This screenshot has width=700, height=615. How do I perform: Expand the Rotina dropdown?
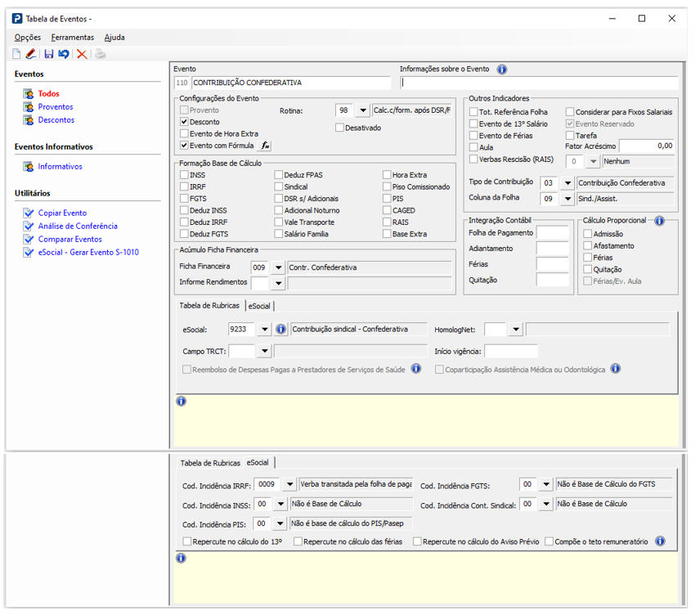[363, 110]
